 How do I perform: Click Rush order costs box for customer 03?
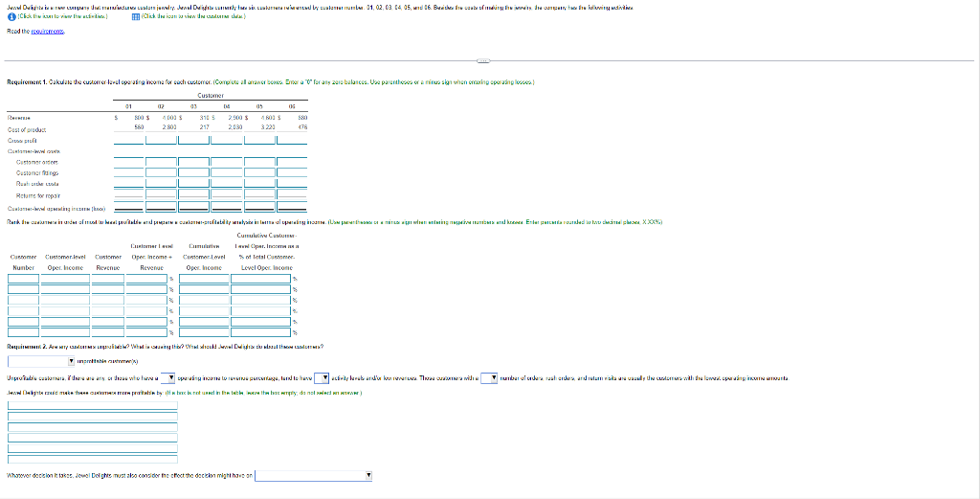pos(193,183)
